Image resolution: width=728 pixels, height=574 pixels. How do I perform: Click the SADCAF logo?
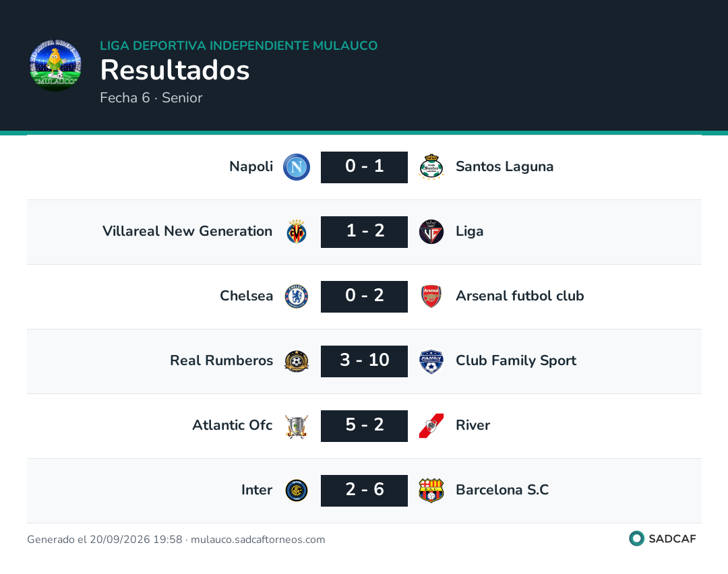coord(663,538)
